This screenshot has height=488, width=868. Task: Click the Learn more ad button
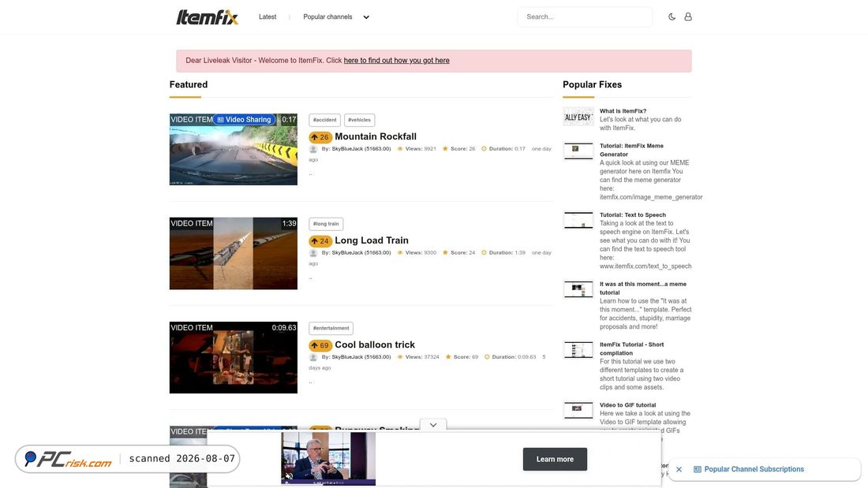555,460
